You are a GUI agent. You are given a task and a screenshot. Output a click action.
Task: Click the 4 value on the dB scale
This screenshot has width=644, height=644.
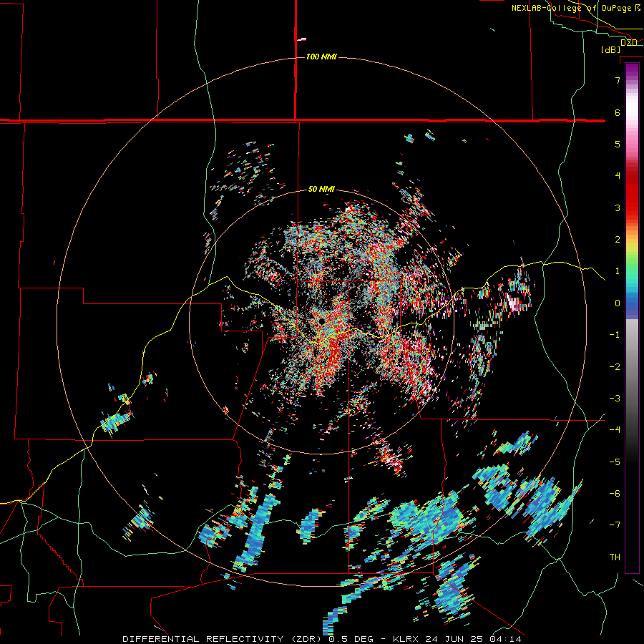coord(618,176)
